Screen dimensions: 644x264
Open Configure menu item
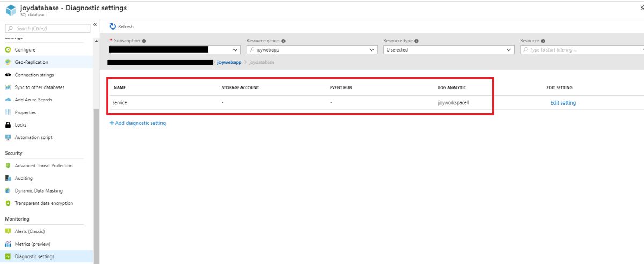[x=46, y=50]
